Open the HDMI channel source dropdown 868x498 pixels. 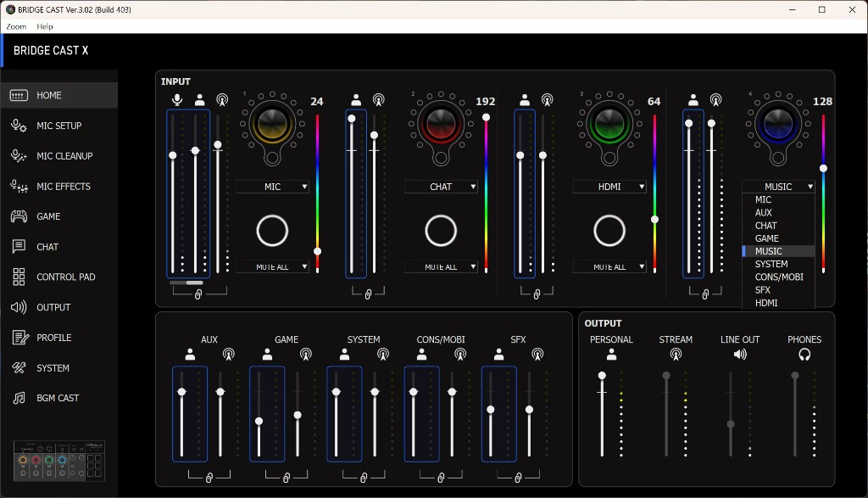(609, 187)
